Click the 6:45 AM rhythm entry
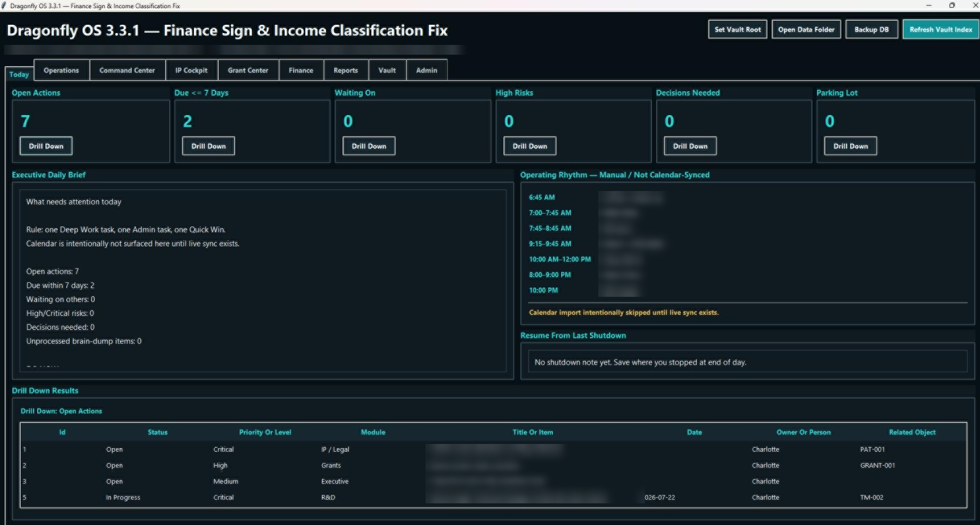The width and height of the screenshot is (980, 525). point(542,197)
